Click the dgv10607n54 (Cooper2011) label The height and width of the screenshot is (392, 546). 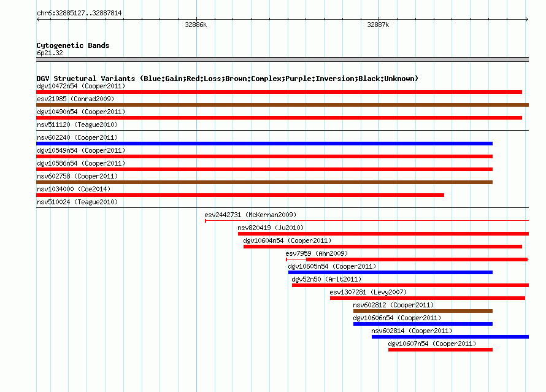click(x=432, y=344)
